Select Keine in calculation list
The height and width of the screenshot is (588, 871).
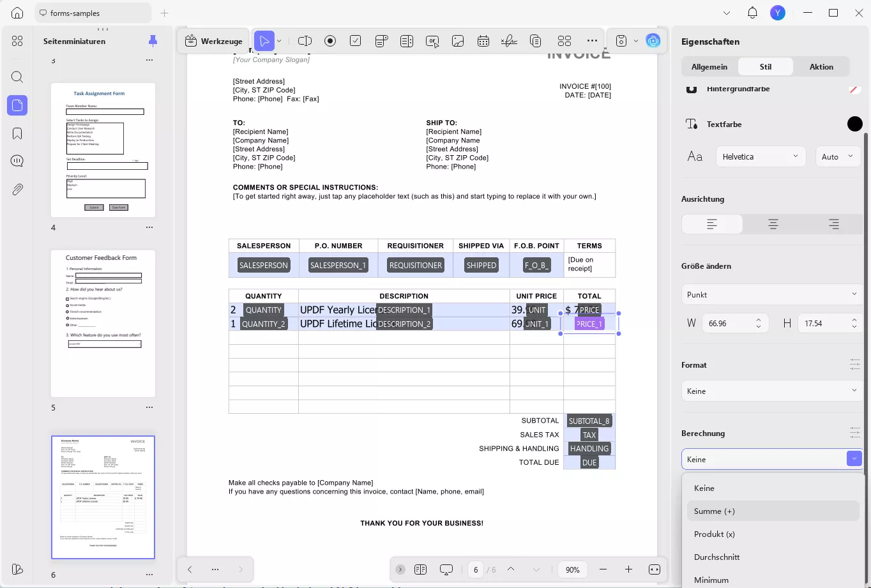pyautogui.click(x=773, y=488)
